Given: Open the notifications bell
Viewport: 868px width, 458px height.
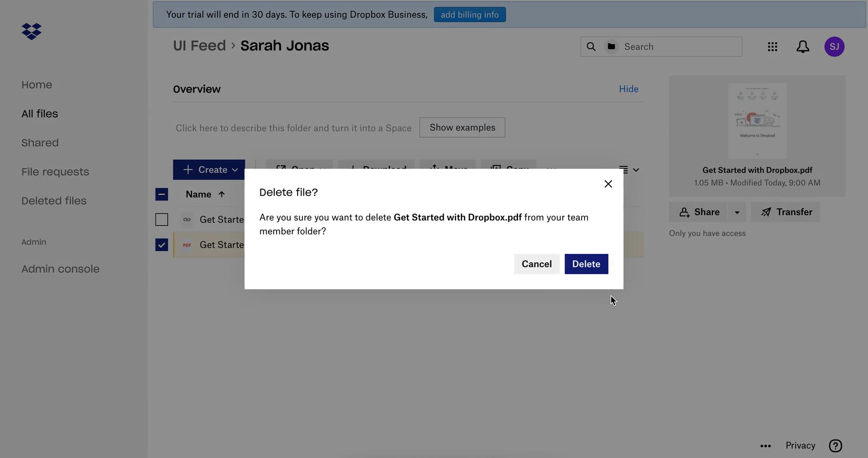Looking at the screenshot, I should [x=802, y=47].
